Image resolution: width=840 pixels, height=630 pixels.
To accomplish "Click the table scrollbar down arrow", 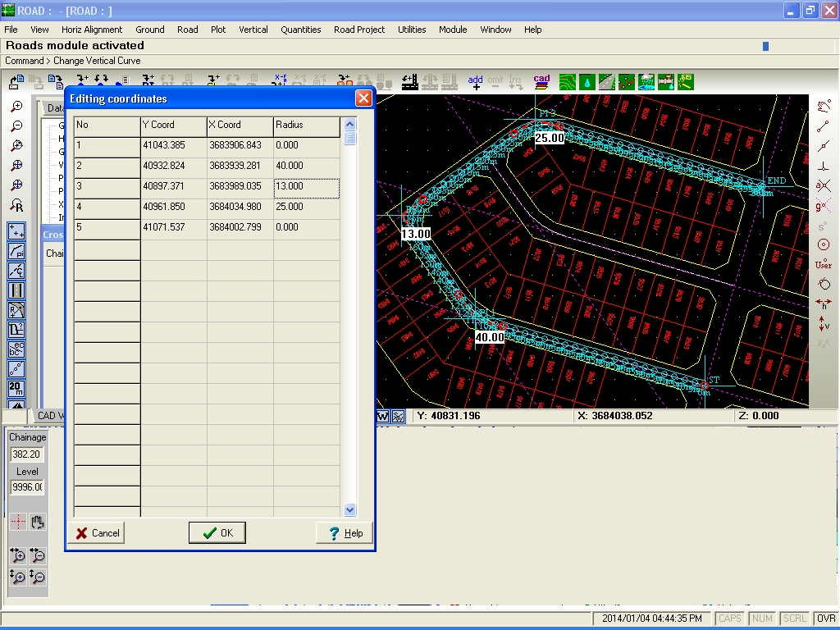I will [x=349, y=509].
